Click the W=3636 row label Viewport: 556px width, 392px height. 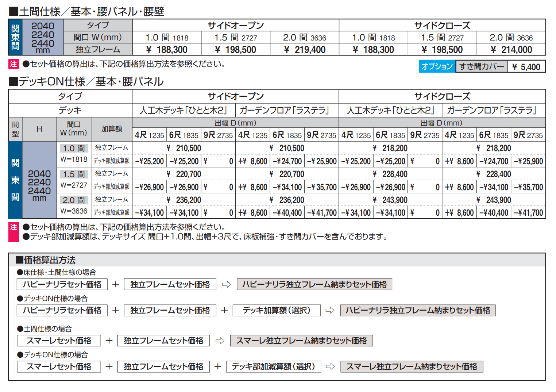point(74,211)
